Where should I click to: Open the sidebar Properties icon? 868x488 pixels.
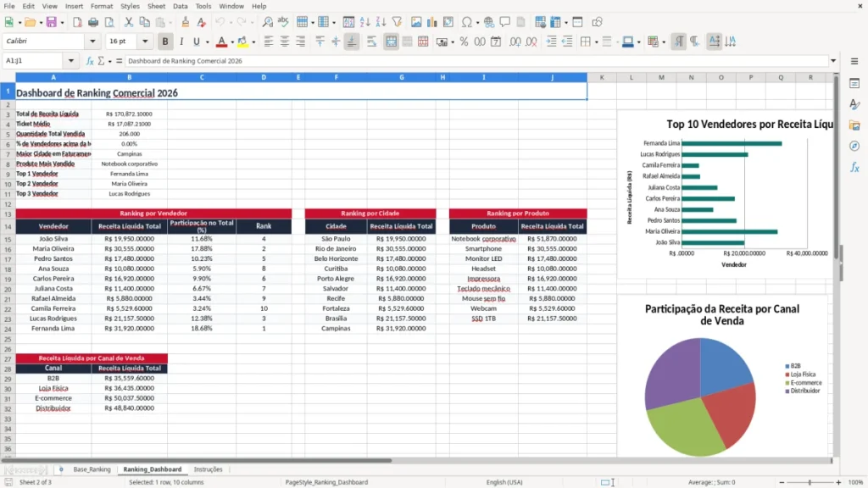pos(854,84)
